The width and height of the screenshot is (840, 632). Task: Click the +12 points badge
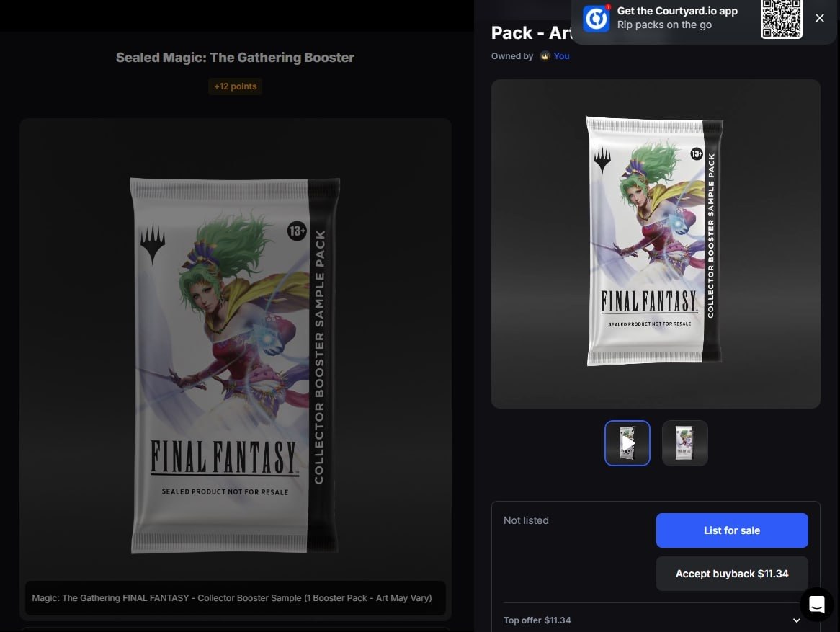[235, 86]
